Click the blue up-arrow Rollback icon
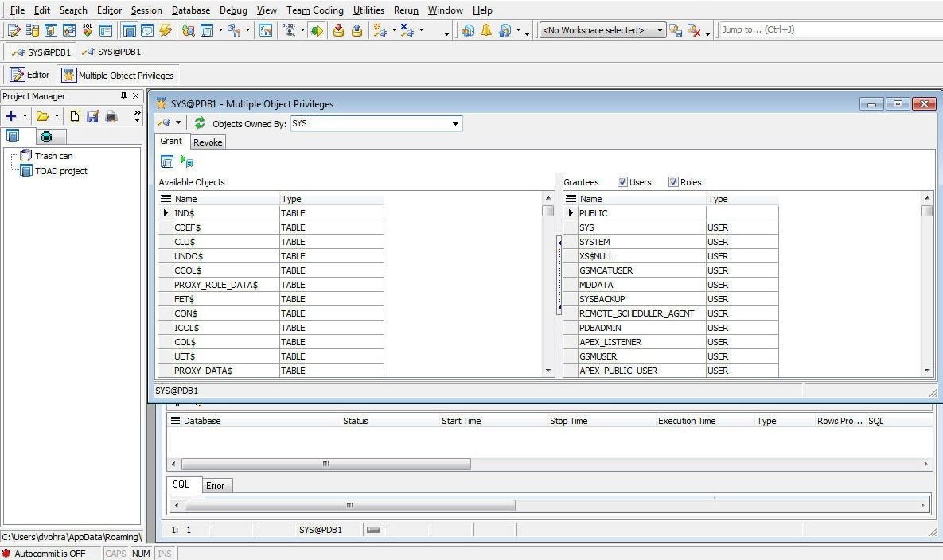Image resolution: width=943 pixels, height=560 pixels. 357,30
